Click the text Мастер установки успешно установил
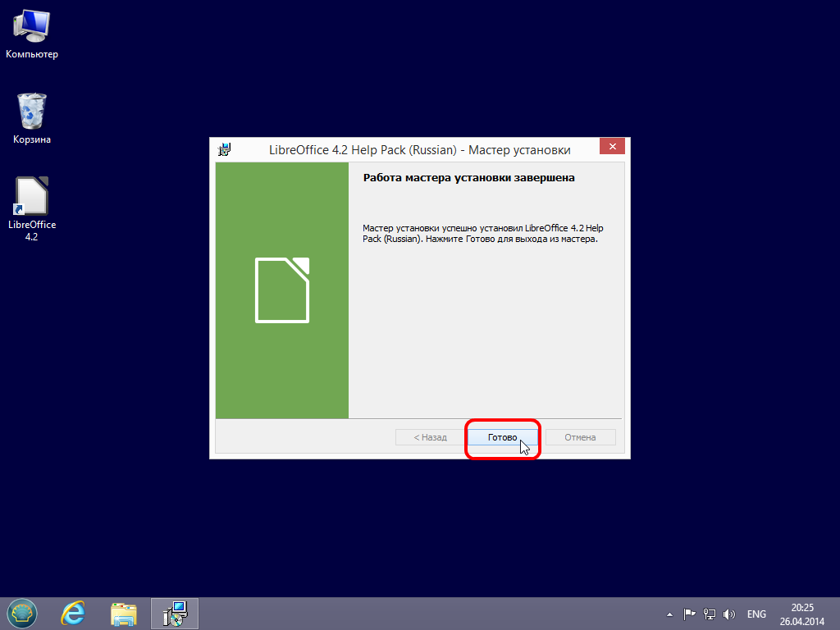The height and width of the screenshot is (630, 840). click(442, 228)
